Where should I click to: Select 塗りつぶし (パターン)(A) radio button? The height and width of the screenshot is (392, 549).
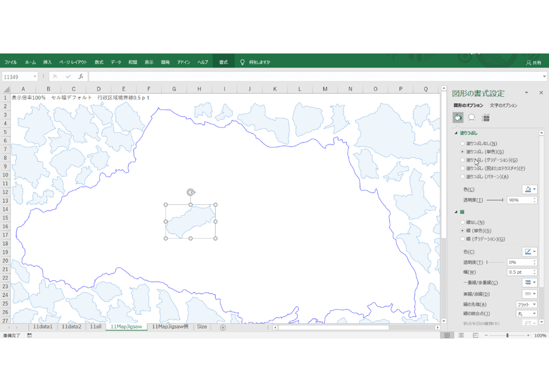pos(462,177)
